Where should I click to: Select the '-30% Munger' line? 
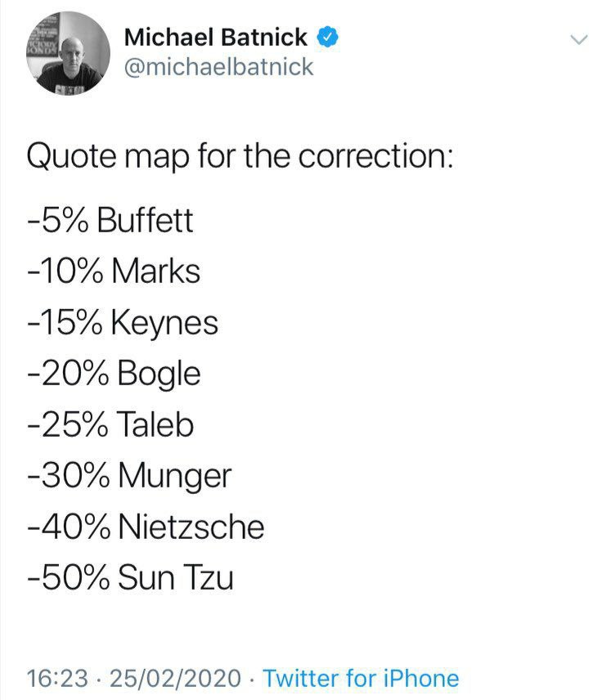coord(129,476)
